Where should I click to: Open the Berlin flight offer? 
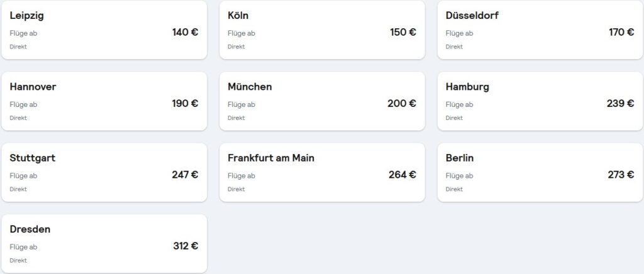tap(540, 172)
